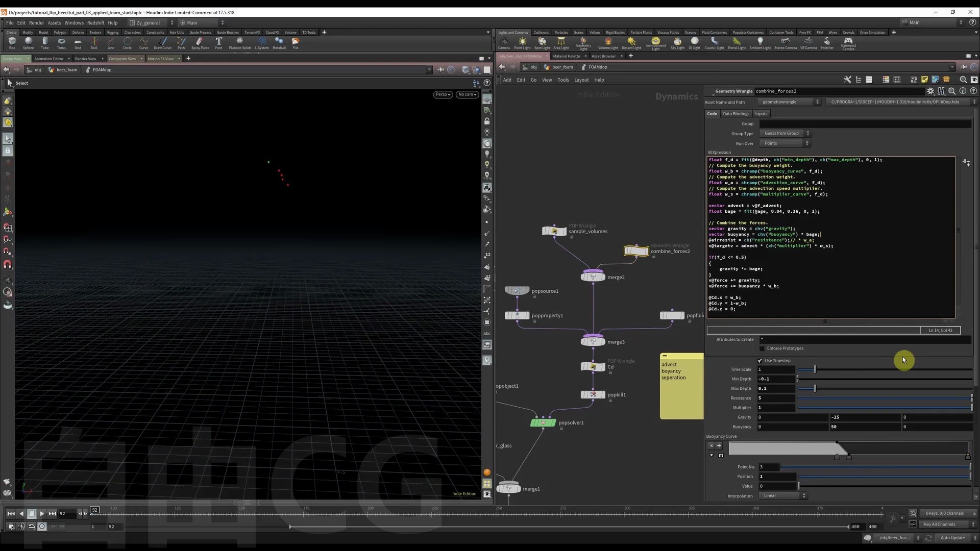Click the popsolver1 node icon
The height and width of the screenshot is (551, 980).
click(543, 422)
